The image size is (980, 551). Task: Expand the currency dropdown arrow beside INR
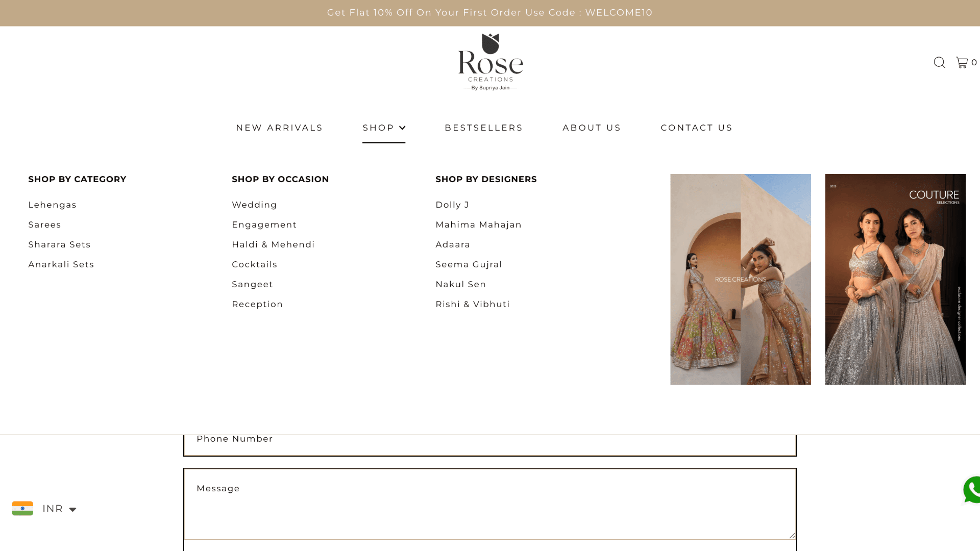[x=72, y=509]
